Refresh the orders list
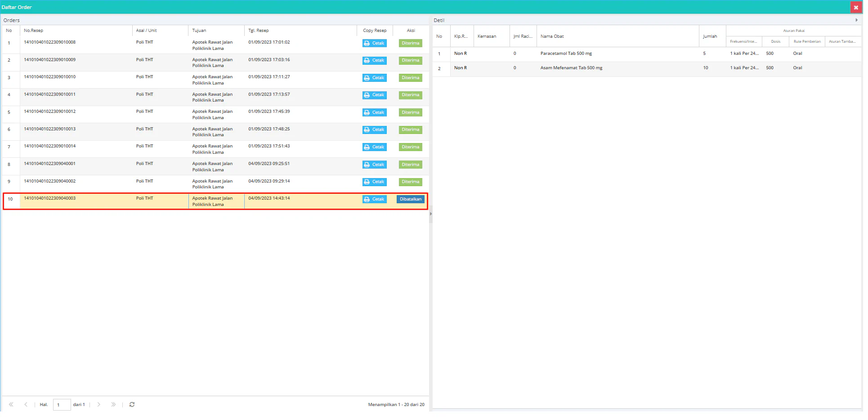Screen dimensions: 868x420 pos(132,404)
